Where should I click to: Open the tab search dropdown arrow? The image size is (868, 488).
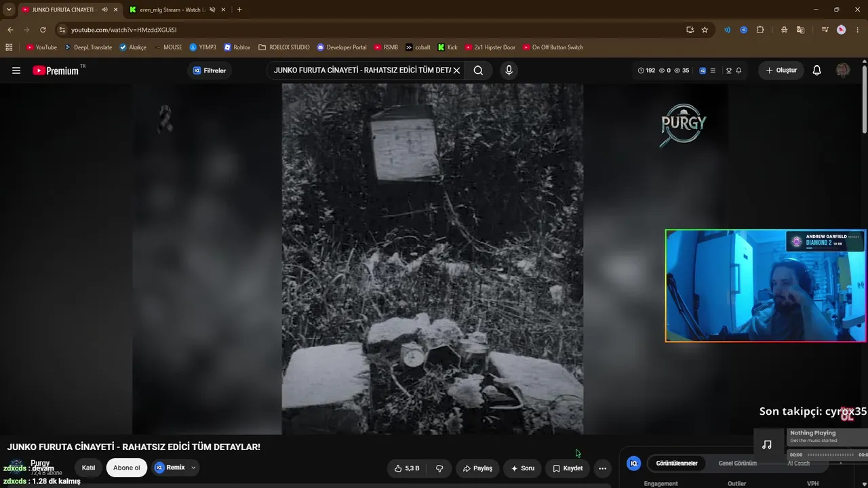[9, 9]
